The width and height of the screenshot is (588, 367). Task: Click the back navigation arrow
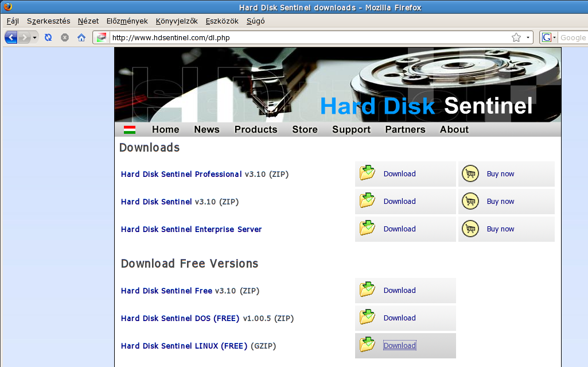[11, 37]
